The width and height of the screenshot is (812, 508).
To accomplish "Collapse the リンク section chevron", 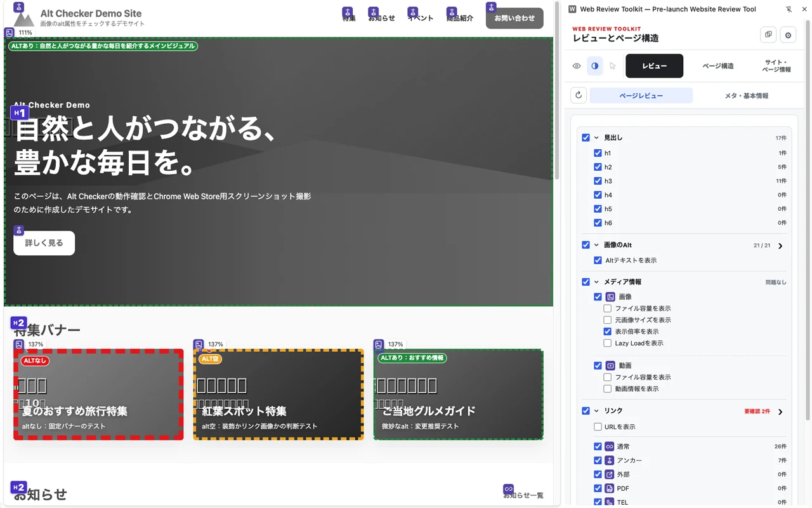I will (596, 411).
